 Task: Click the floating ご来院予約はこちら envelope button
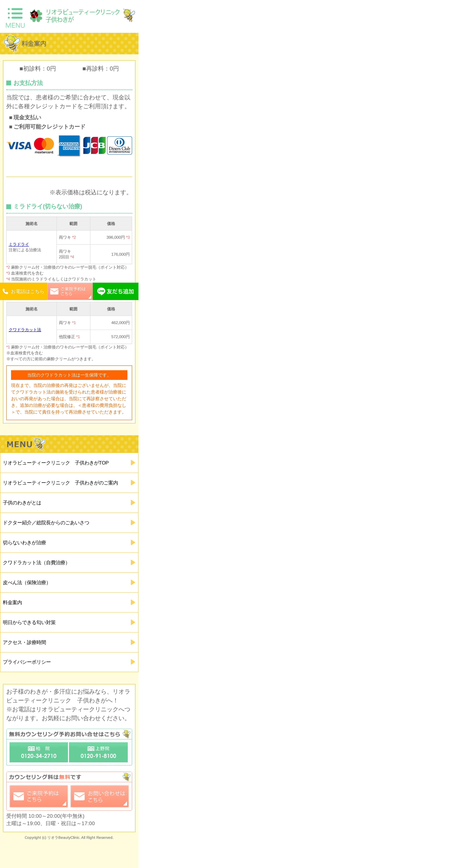(70, 291)
